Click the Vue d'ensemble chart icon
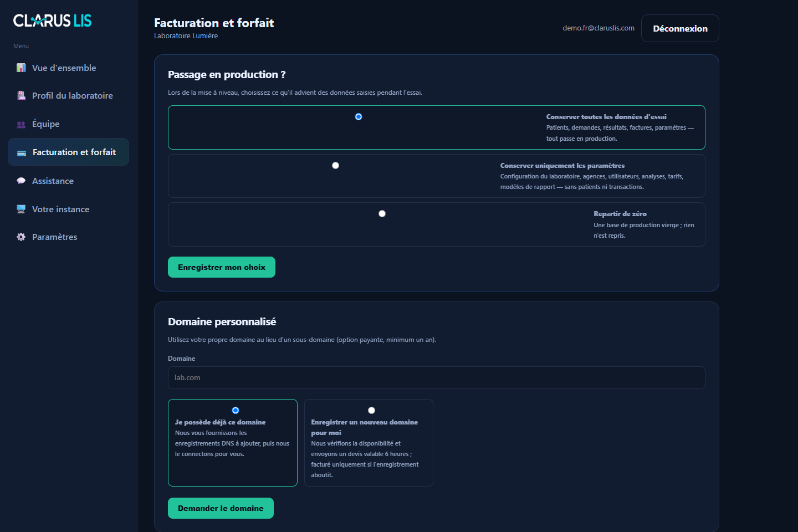The image size is (798, 532). (x=21, y=68)
